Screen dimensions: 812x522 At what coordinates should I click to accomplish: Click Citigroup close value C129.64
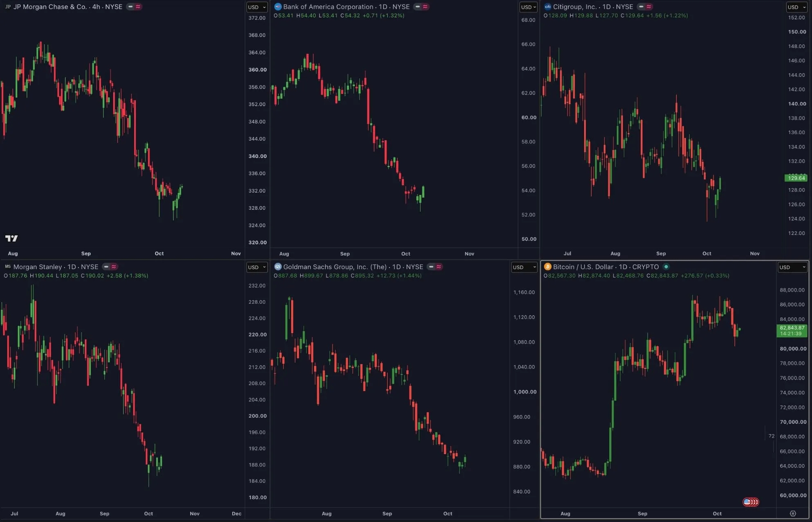[632, 16]
